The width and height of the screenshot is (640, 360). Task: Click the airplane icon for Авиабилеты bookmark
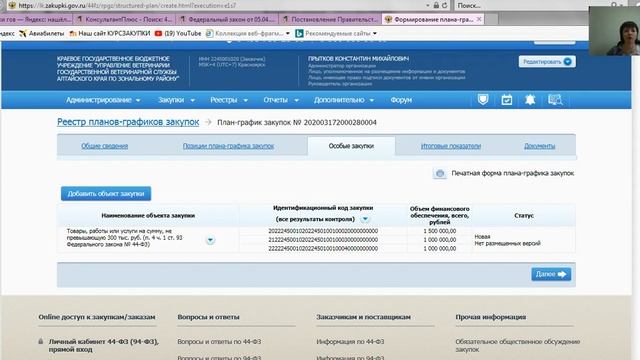23,33
